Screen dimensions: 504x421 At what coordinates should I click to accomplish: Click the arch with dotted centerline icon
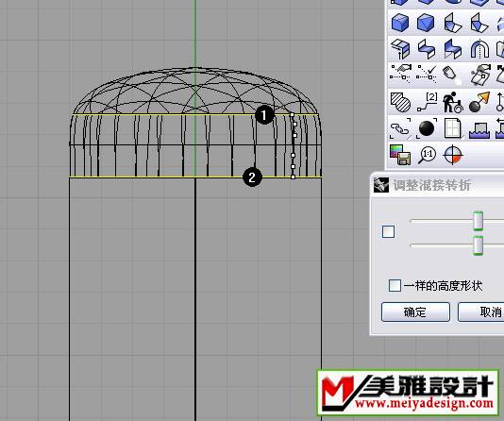pos(479,49)
